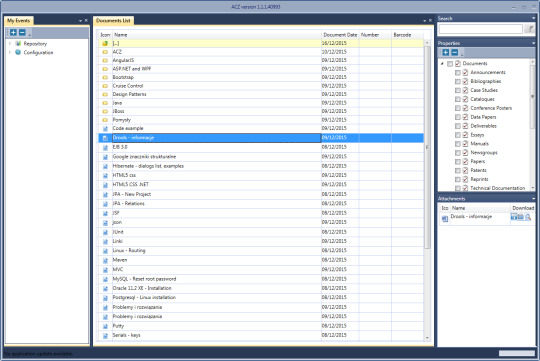Click the Documents List vertical scrollbar thumb
The width and height of the screenshot is (540, 361).
pos(427,147)
